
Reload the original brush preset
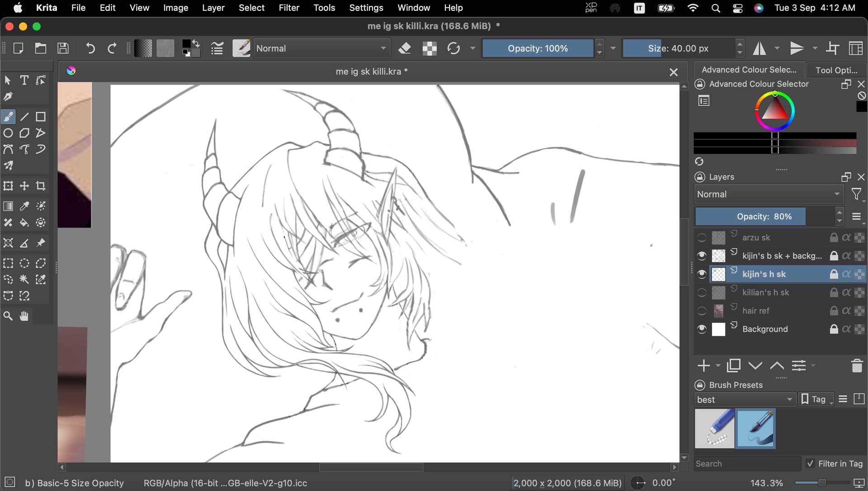(453, 48)
